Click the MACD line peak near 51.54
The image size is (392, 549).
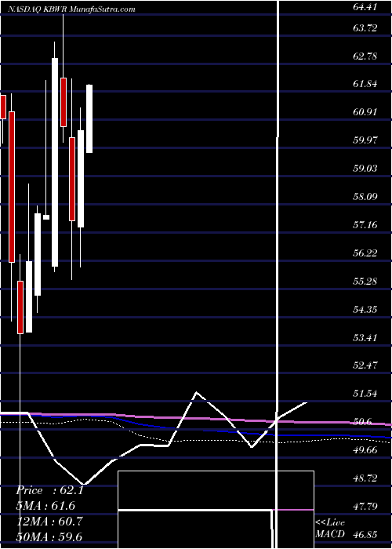(x=197, y=392)
